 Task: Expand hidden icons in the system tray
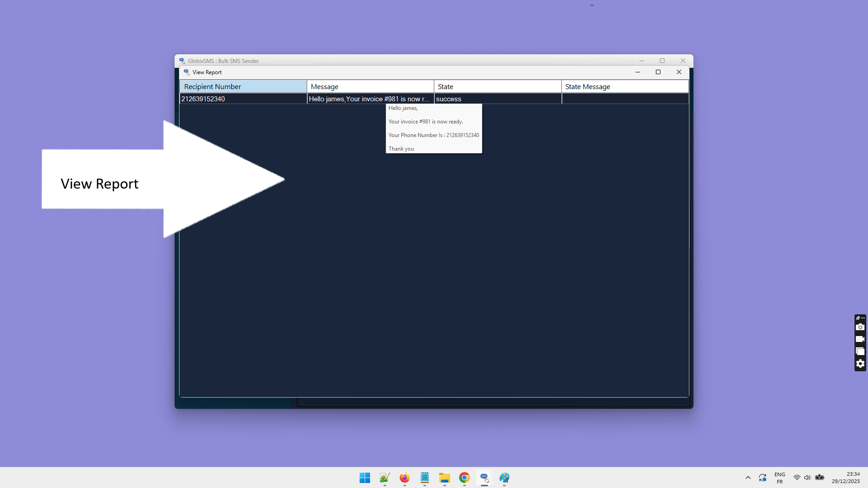748,478
